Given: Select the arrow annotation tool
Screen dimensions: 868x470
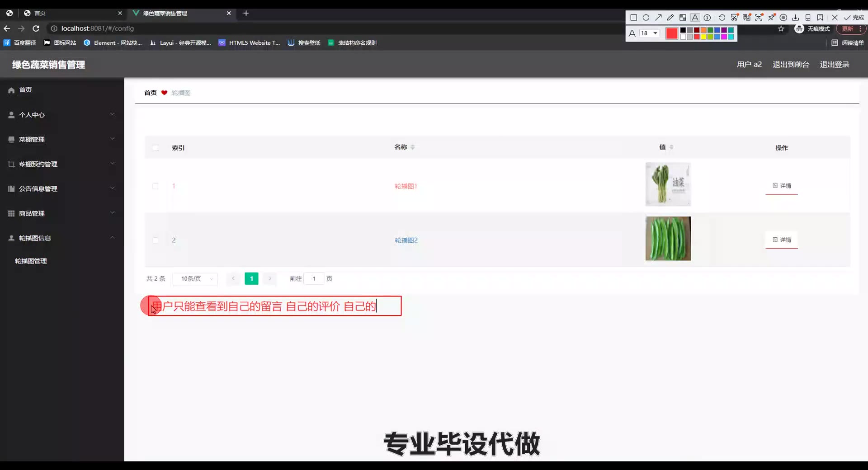Looking at the screenshot, I should [x=658, y=18].
